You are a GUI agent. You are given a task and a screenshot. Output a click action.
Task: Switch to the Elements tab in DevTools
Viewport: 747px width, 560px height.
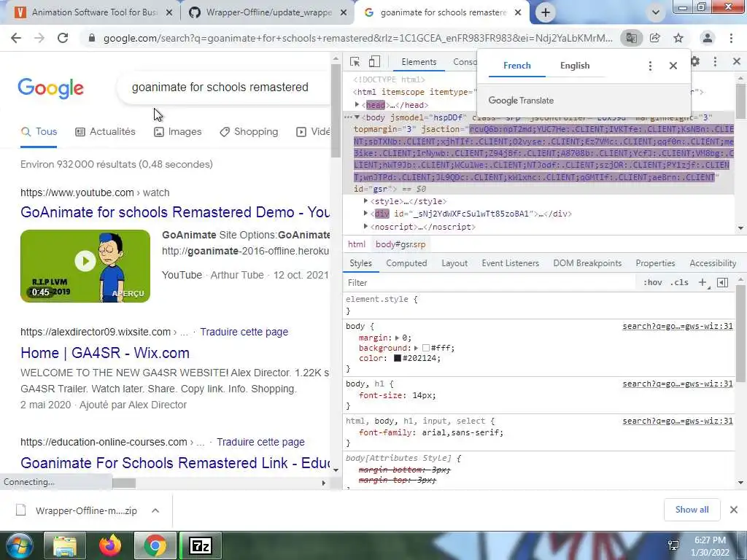(419, 62)
